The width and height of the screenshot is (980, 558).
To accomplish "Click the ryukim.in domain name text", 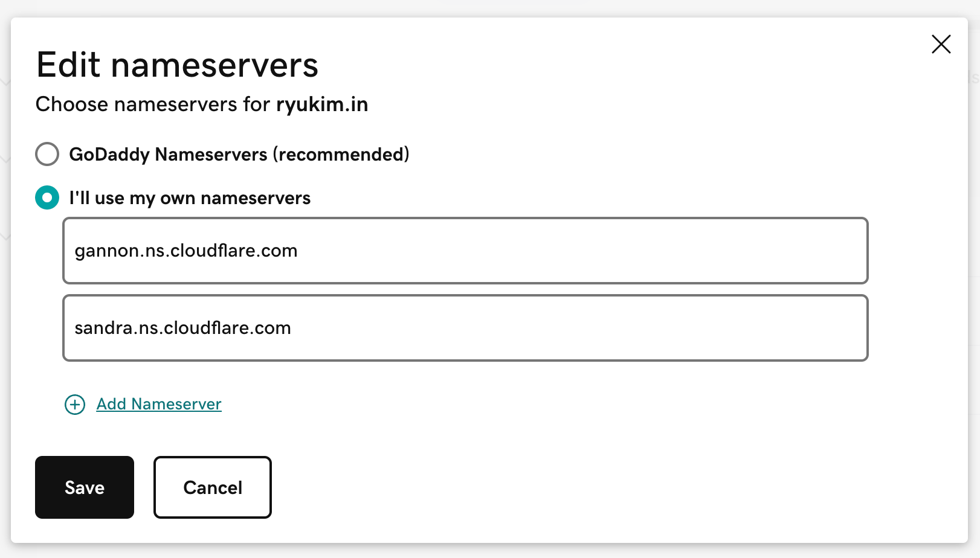I will (x=322, y=104).
